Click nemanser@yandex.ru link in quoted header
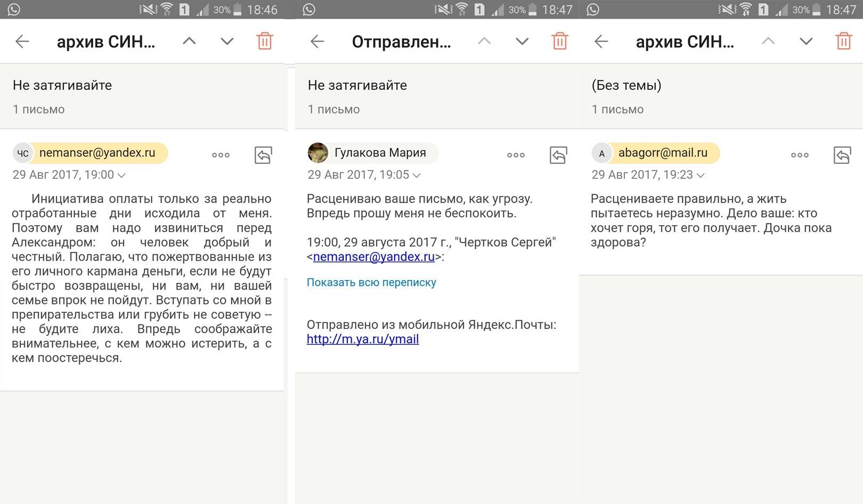The width and height of the screenshot is (863, 504). [373, 257]
